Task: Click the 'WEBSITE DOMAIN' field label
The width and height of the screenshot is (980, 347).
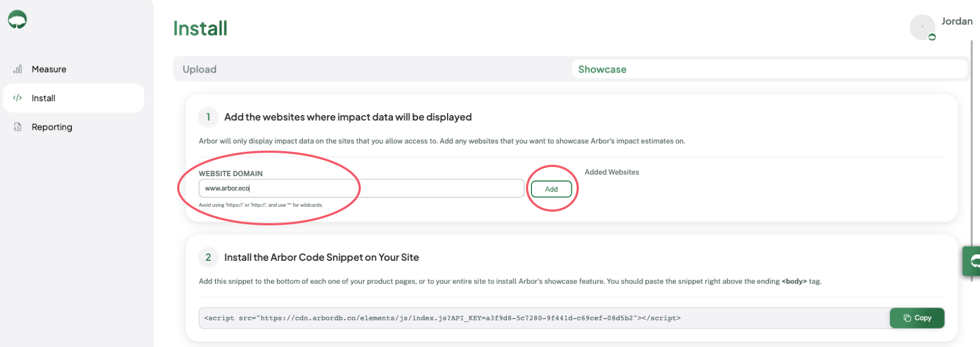Action: point(231,174)
